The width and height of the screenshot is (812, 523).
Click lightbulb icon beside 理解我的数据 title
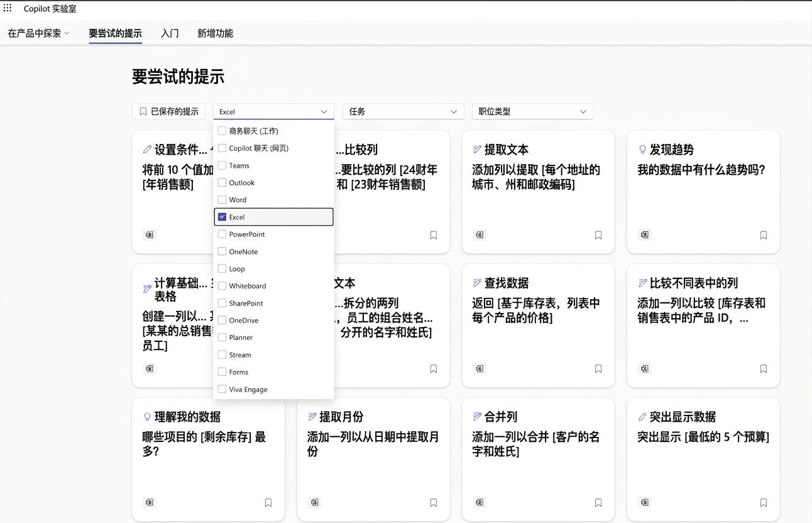tap(147, 417)
